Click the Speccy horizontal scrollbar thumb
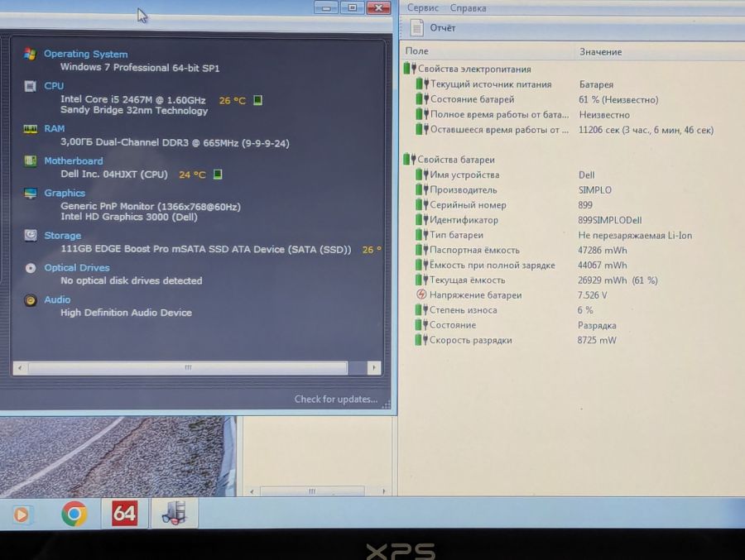The width and height of the screenshot is (745, 560). tap(188, 367)
